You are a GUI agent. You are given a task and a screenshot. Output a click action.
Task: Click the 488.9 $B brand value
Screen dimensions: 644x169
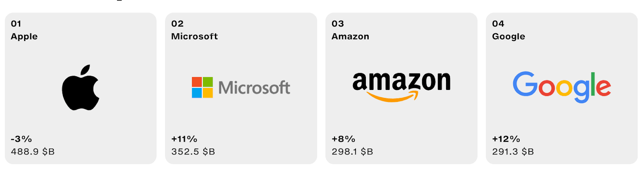click(33, 152)
